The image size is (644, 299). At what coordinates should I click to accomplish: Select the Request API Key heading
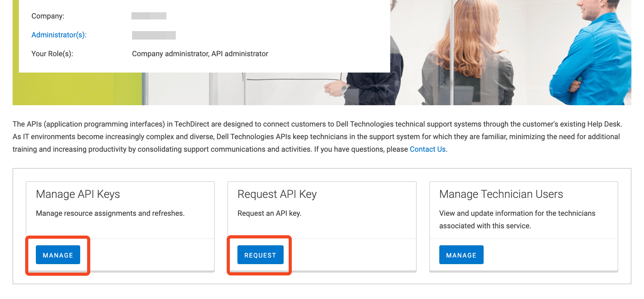tap(277, 194)
